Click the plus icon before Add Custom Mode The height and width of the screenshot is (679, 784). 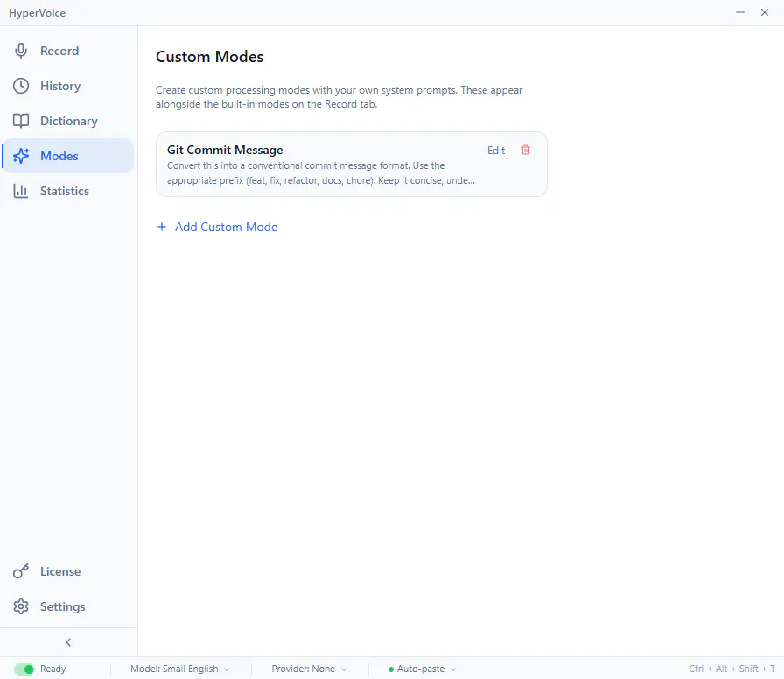coord(162,227)
